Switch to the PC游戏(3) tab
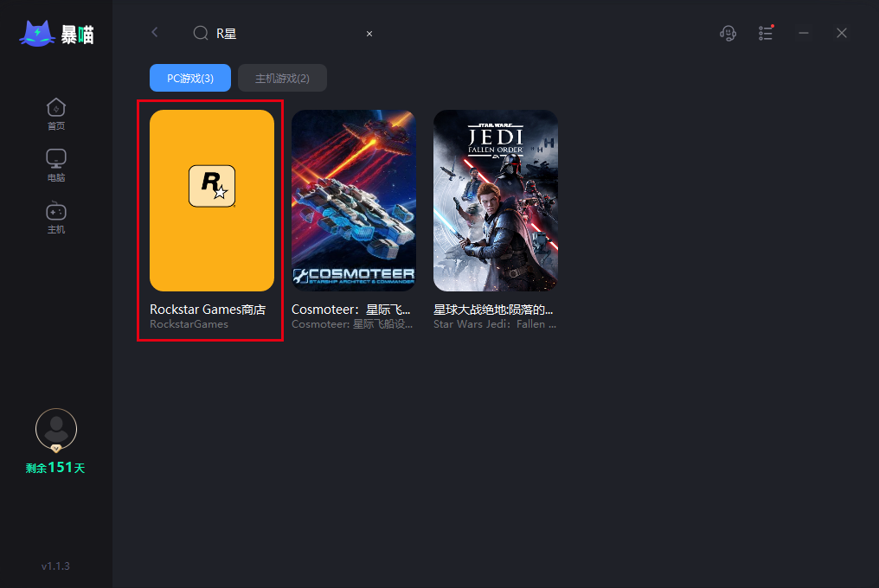Screen dimensions: 879x588 tap(190, 78)
